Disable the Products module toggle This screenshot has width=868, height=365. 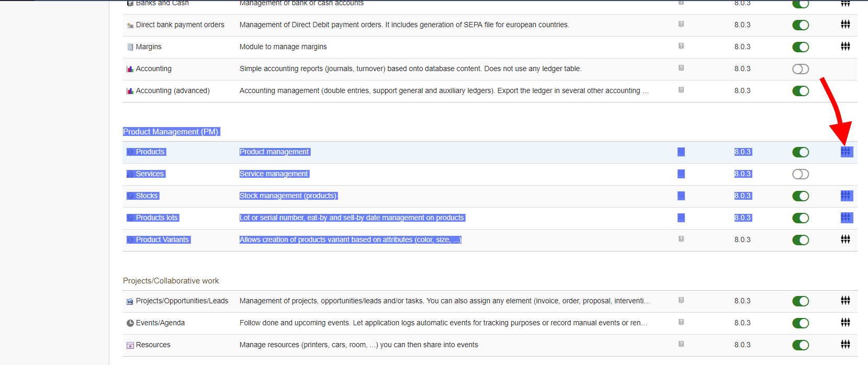coord(801,152)
